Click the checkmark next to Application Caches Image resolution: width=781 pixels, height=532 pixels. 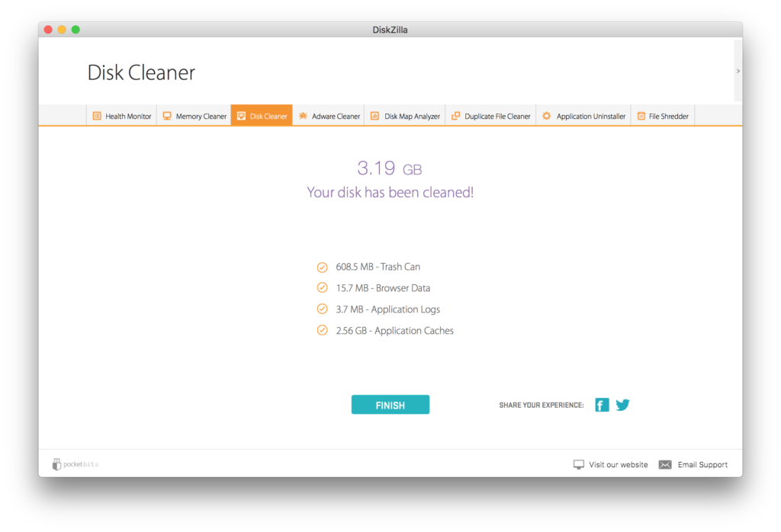[x=323, y=331]
